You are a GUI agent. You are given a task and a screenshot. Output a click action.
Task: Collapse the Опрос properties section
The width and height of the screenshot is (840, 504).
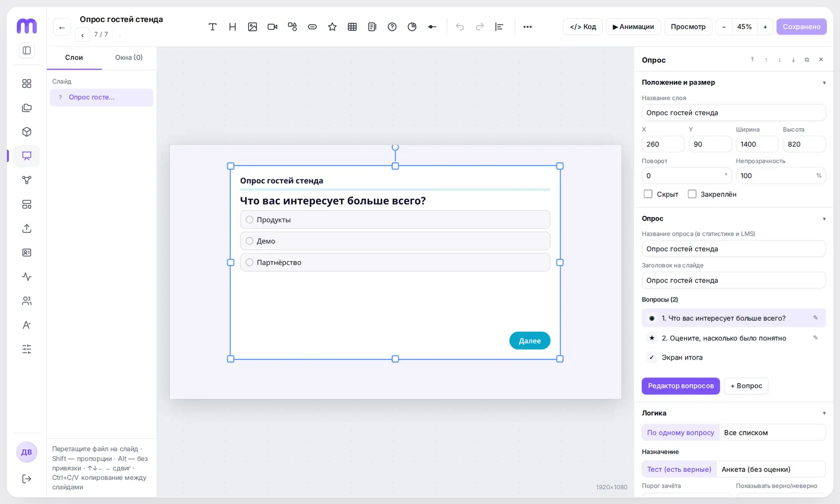[824, 219]
